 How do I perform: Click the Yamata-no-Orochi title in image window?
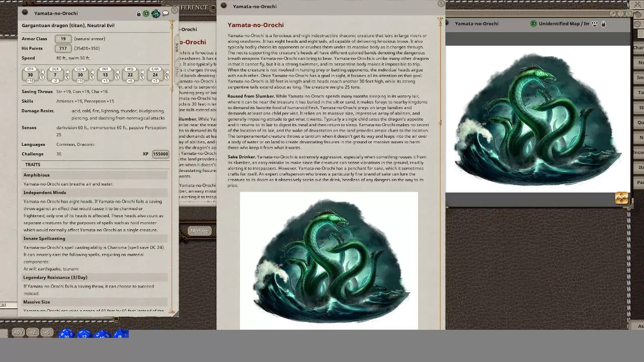coord(477,24)
